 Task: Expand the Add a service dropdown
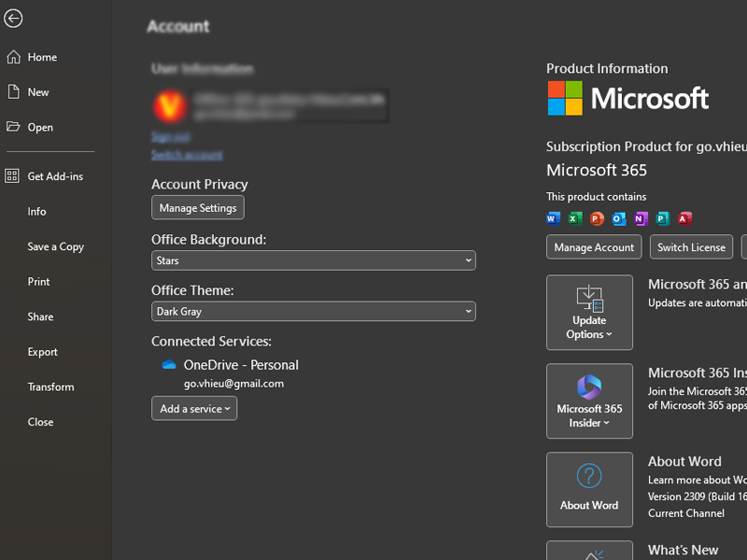click(x=194, y=409)
